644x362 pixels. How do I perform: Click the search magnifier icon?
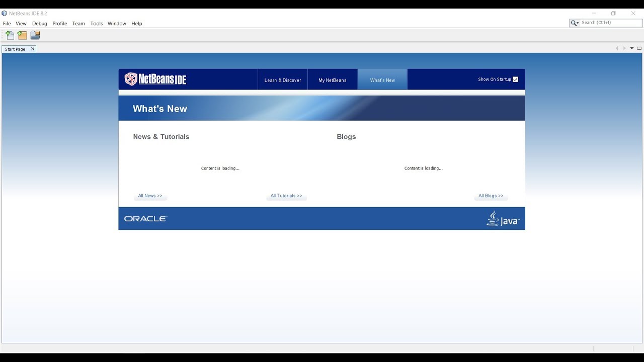coord(575,23)
